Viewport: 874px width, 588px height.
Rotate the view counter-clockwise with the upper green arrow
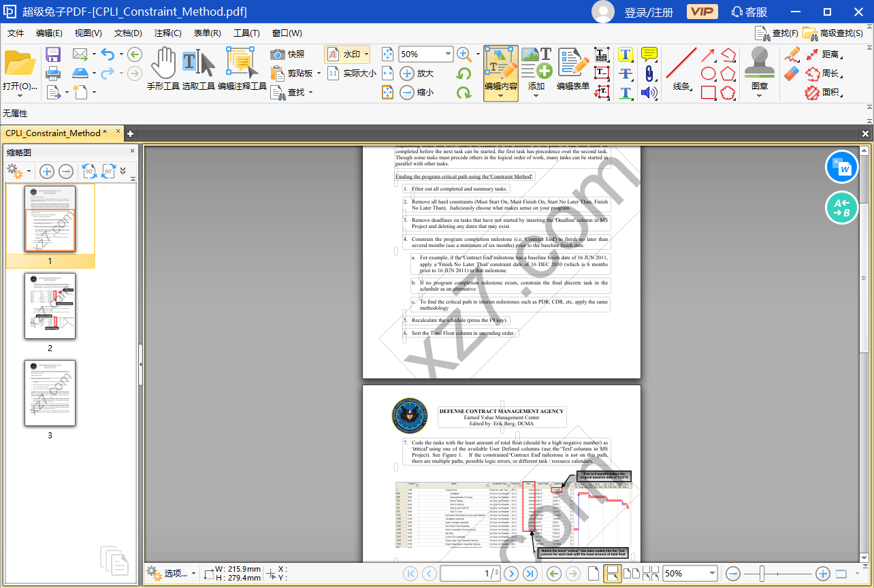pos(464,73)
